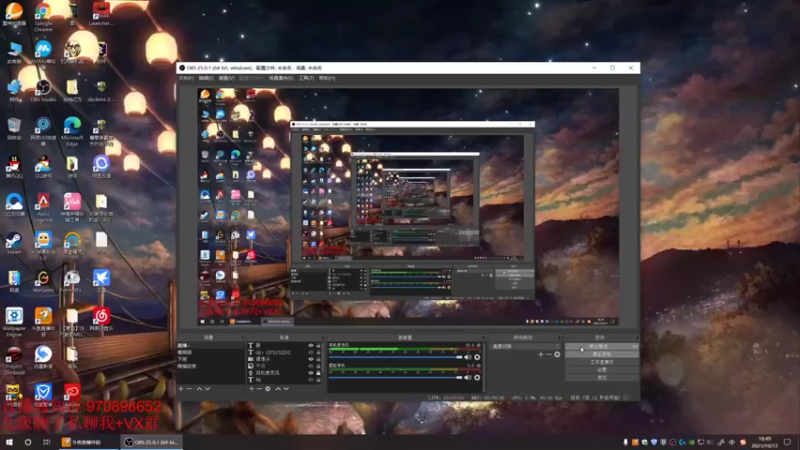
Task: Open the 场景集合(S) Scene Collection menu
Action: click(x=281, y=78)
